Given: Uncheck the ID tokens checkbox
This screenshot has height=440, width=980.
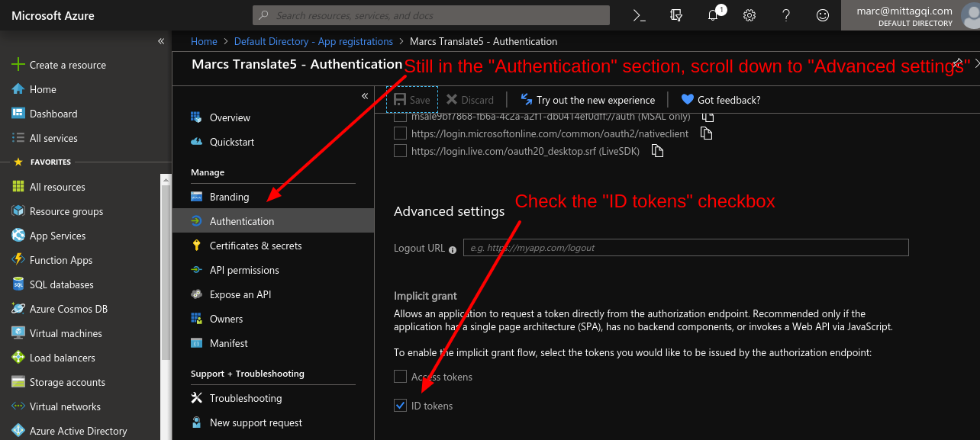Looking at the screenshot, I should click(x=400, y=406).
